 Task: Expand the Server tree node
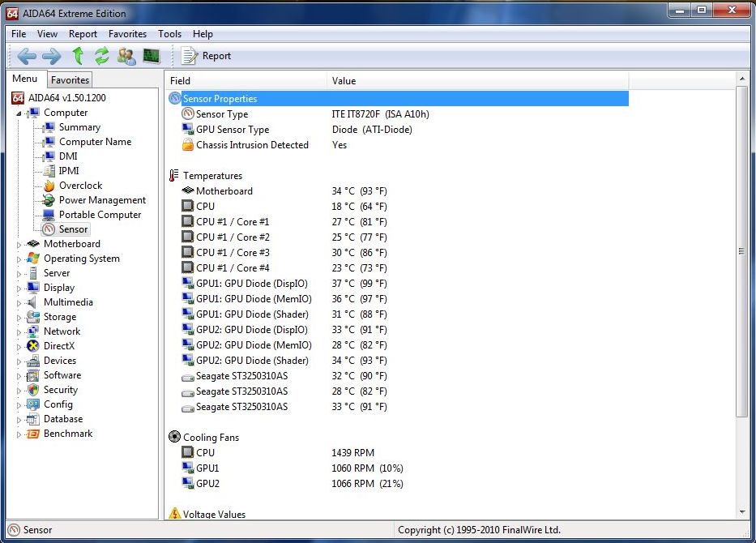[19, 274]
